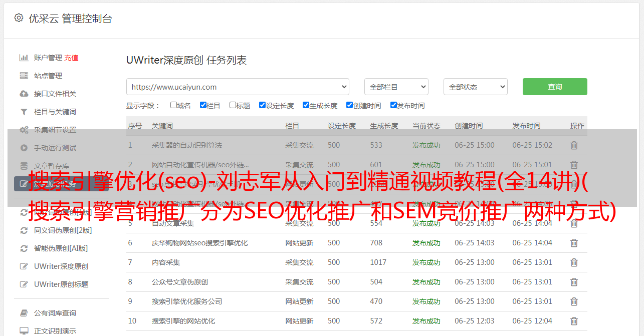Click the generated length value 533

coord(376,145)
